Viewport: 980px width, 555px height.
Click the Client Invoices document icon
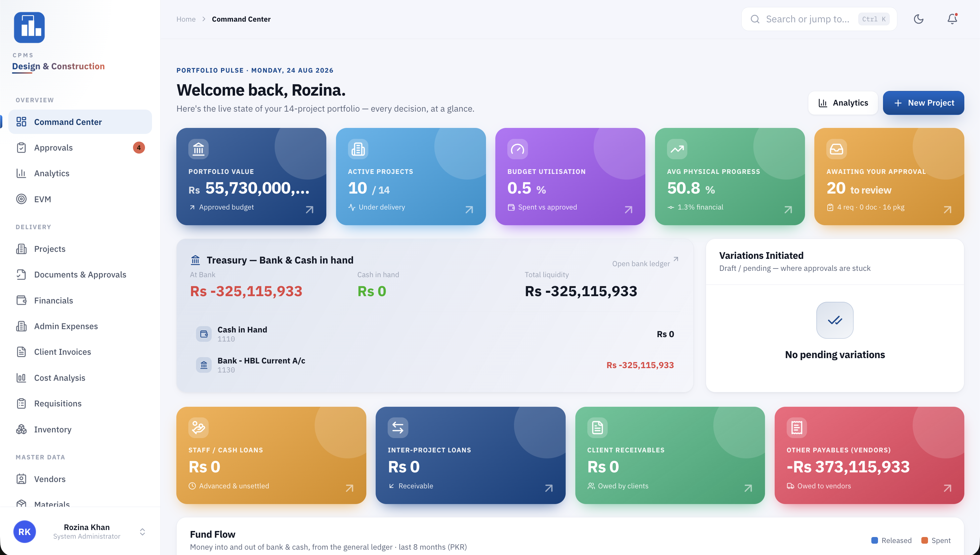[x=21, y=352]
